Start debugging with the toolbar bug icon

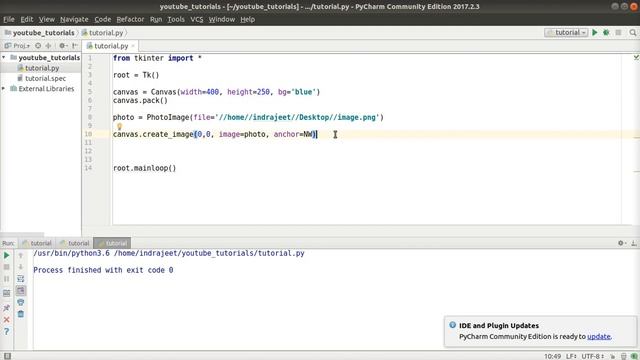pyautogui.click(x=606, y=32)
